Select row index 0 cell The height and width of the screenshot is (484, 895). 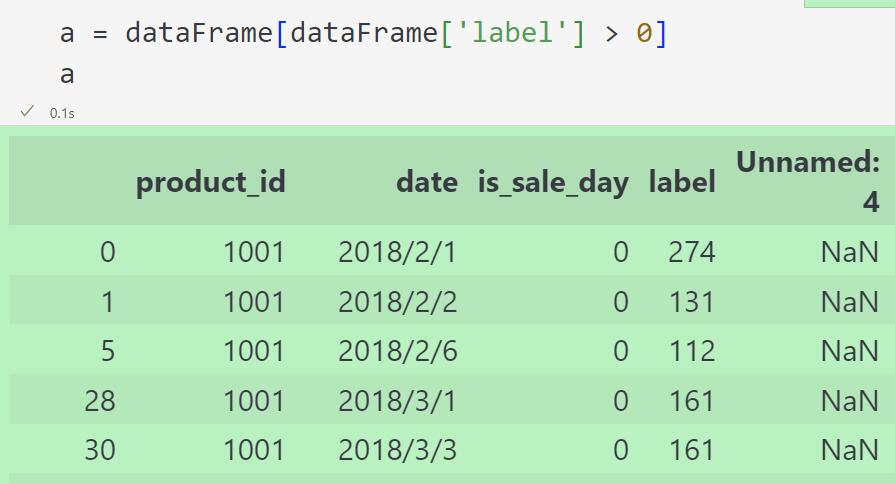coord(107,252)
